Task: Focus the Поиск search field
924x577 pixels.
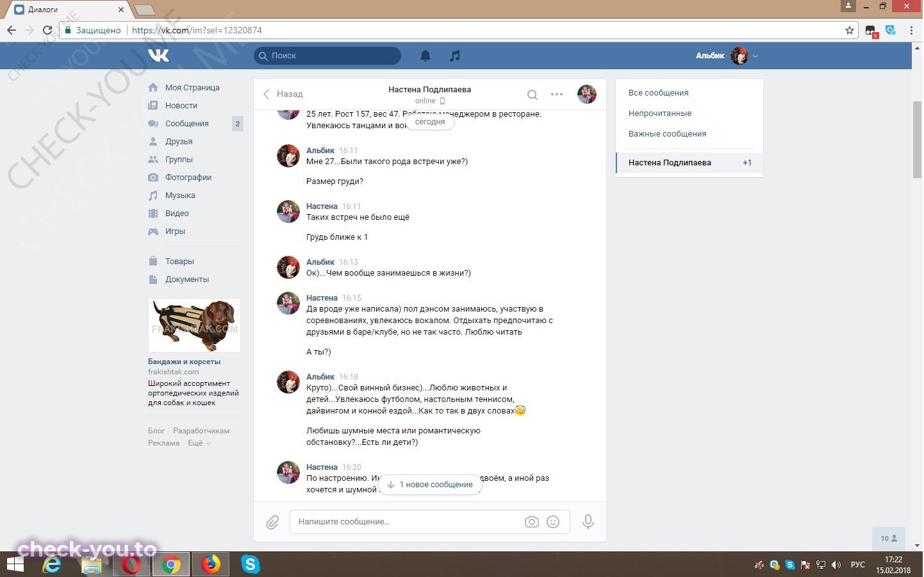Action: tap(327, 56)
